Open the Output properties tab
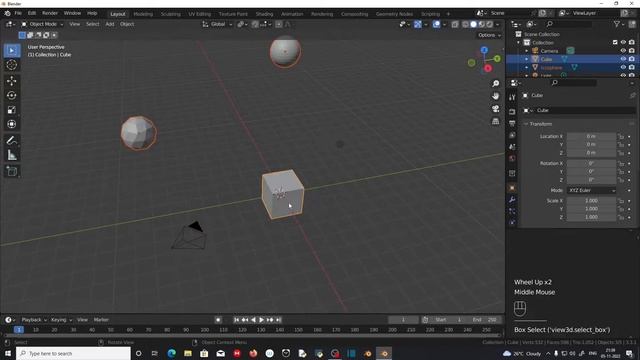Screen dimensions: 640x360 (x=512, y=123)
